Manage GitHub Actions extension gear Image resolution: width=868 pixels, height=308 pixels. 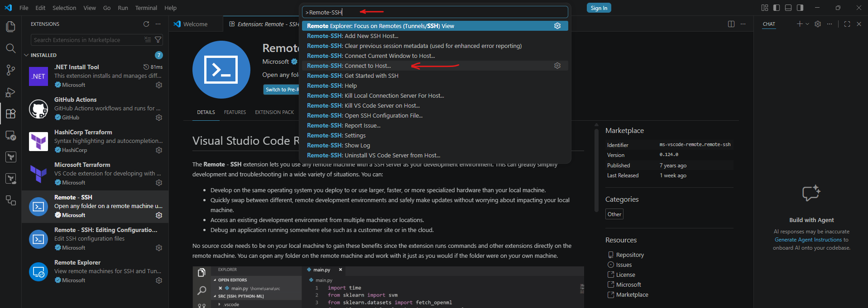pyautogui.click(x=159, y=118)
